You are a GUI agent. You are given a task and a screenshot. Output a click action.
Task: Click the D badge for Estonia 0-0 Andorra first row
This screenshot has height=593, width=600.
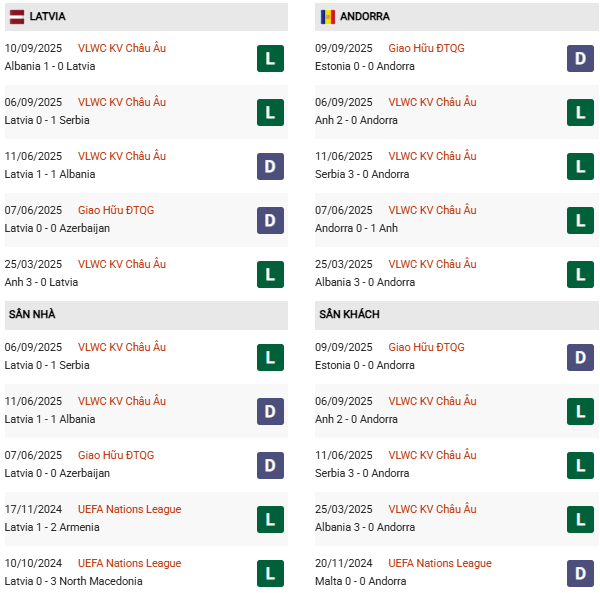(580, 58)
